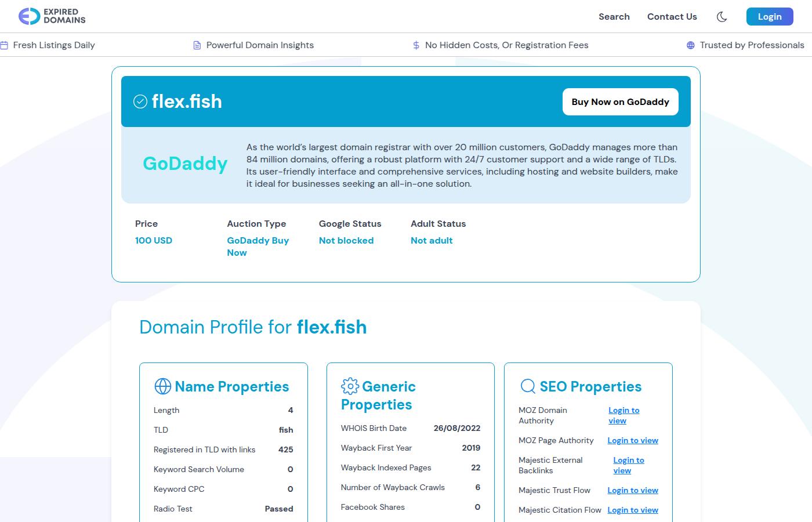Click Buy Now on GoDaddy button
812x522 pixels.
(x=621, y=102)
